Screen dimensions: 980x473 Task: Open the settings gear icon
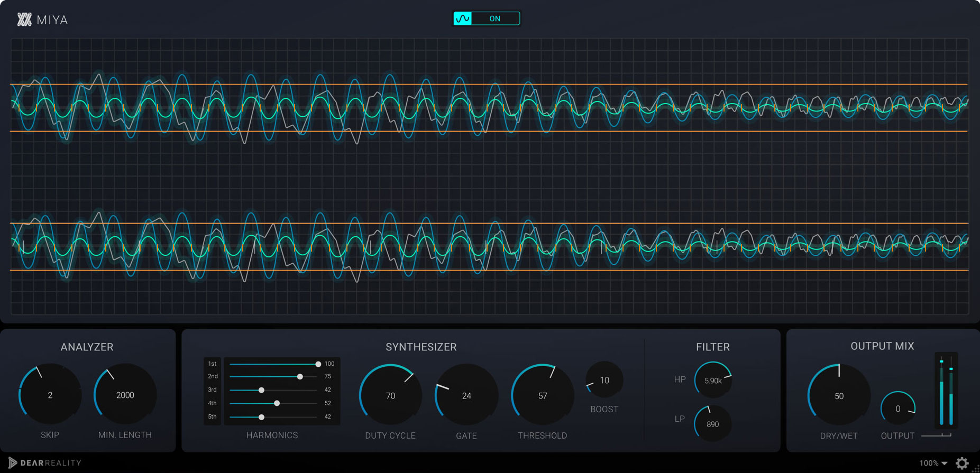pos(962,463)
